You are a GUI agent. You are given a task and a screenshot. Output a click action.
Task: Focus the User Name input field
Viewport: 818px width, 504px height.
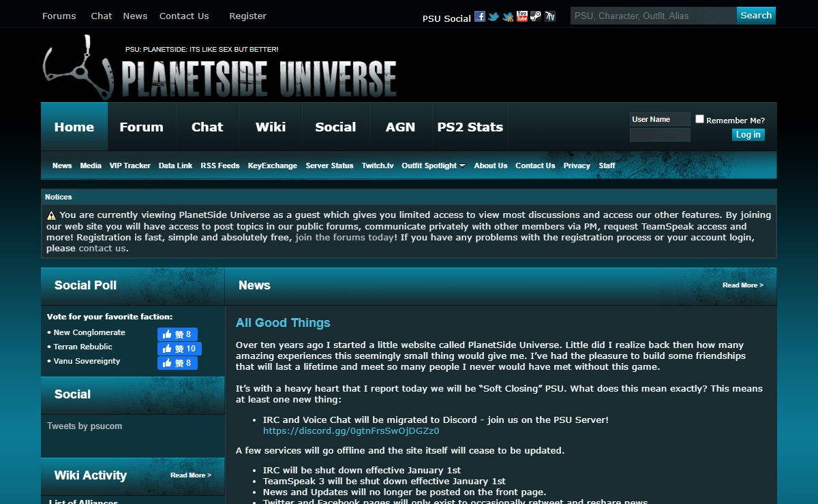click(x=660, y=119)
